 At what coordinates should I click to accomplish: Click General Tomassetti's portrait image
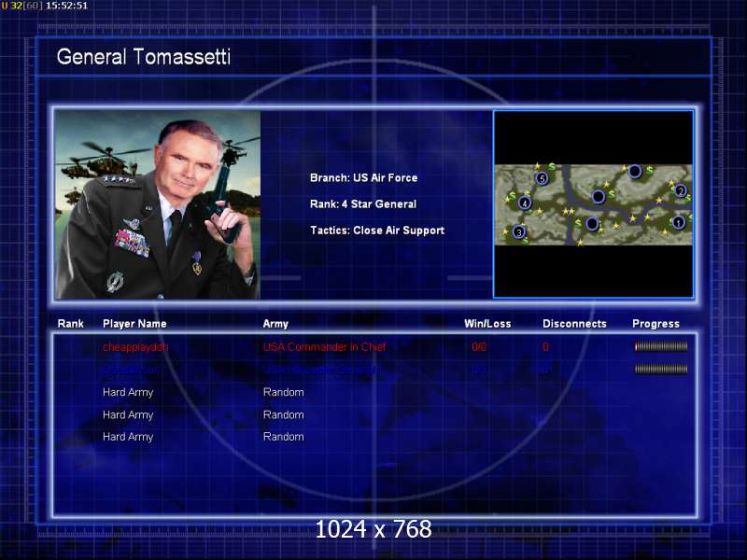[158, 204]
